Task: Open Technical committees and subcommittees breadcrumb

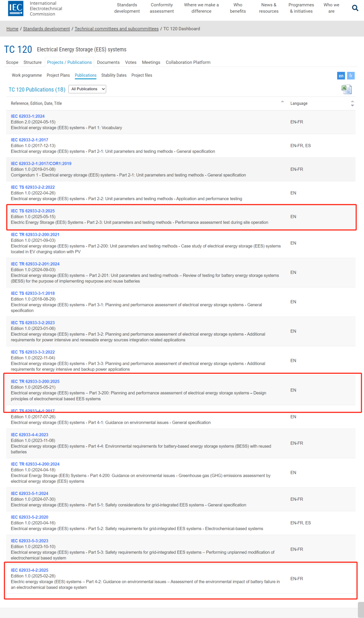Action: [117, 29]
